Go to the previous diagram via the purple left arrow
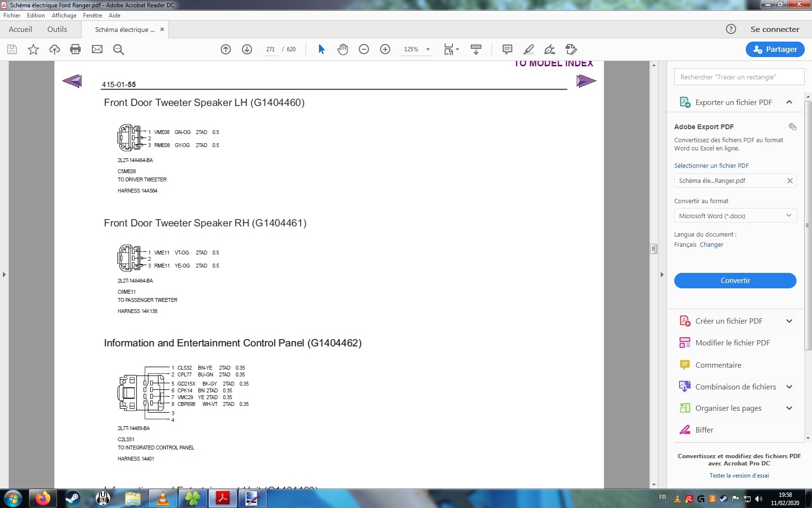 click(x=72, y=81)
